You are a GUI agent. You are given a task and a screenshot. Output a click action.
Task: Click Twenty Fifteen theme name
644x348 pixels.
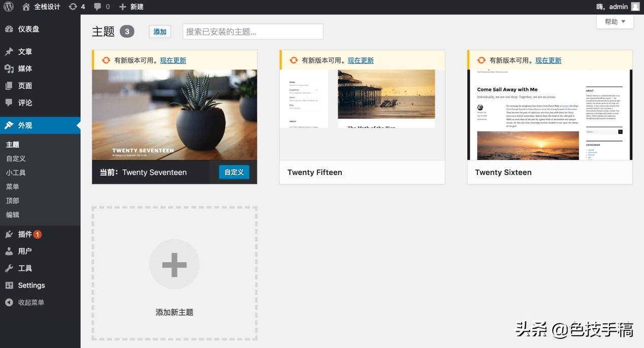[315, 172]
